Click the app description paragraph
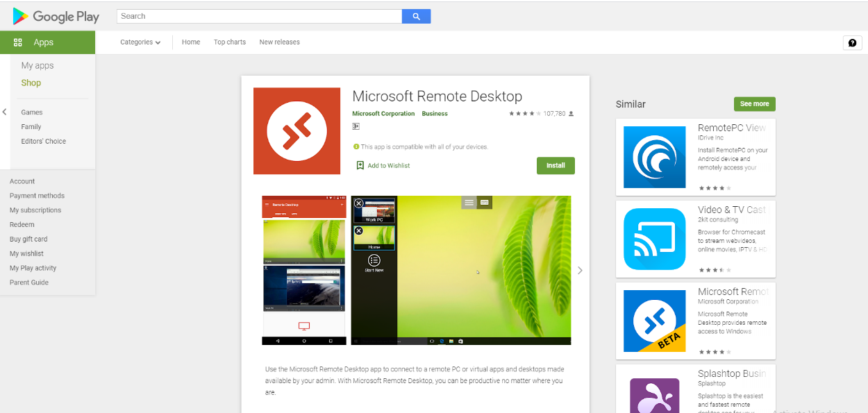 pos(415,381)
